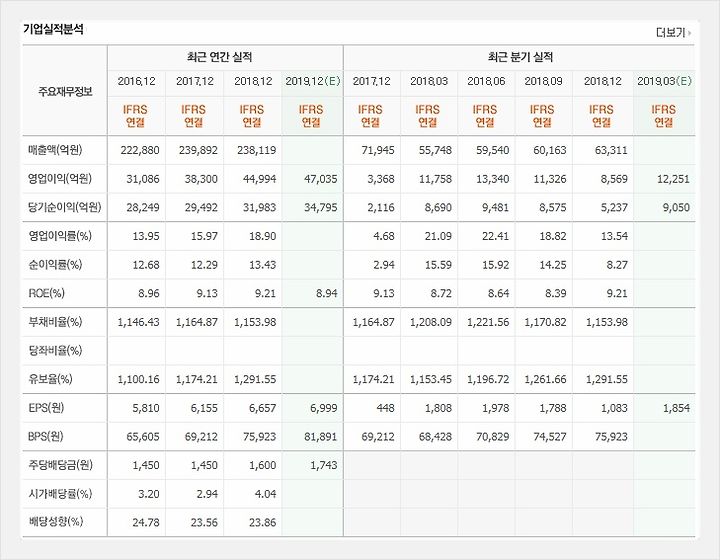
Task: Click the 당기순이익(억원) row label
Action: 64,207
